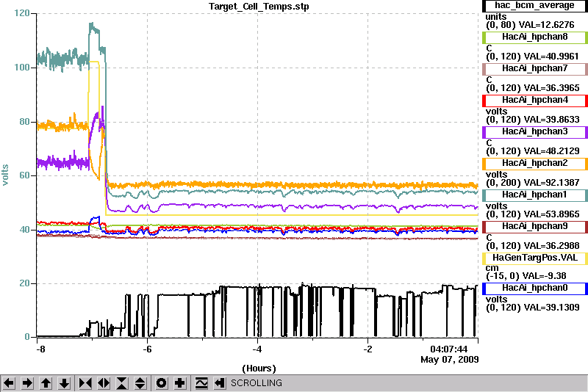The height and width of the screenshot is (392, 588).
Task: Click the -4 x-axis tick label
Action: 257,349
